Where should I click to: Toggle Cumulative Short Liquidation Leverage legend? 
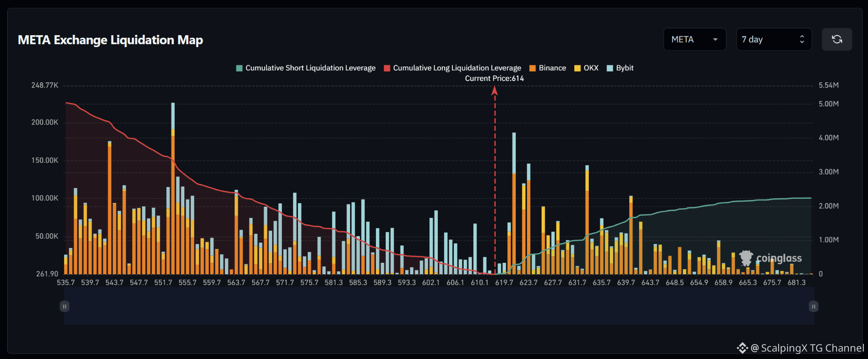point(306,68)
